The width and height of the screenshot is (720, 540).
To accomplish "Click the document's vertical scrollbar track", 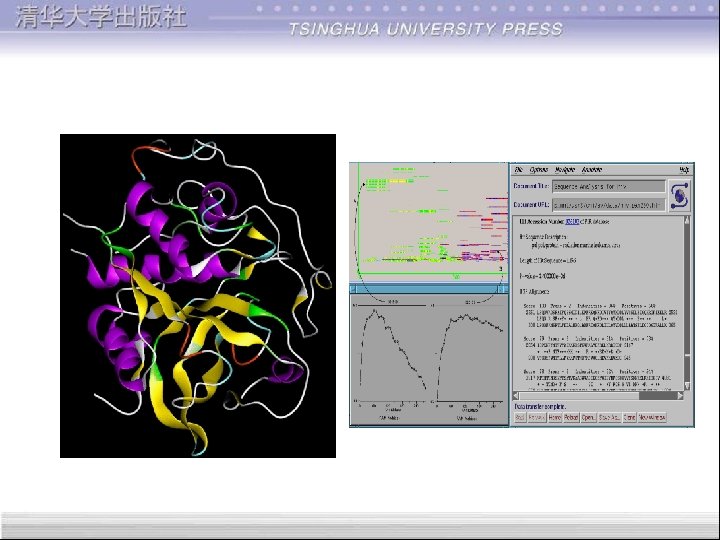I will 687,303.
